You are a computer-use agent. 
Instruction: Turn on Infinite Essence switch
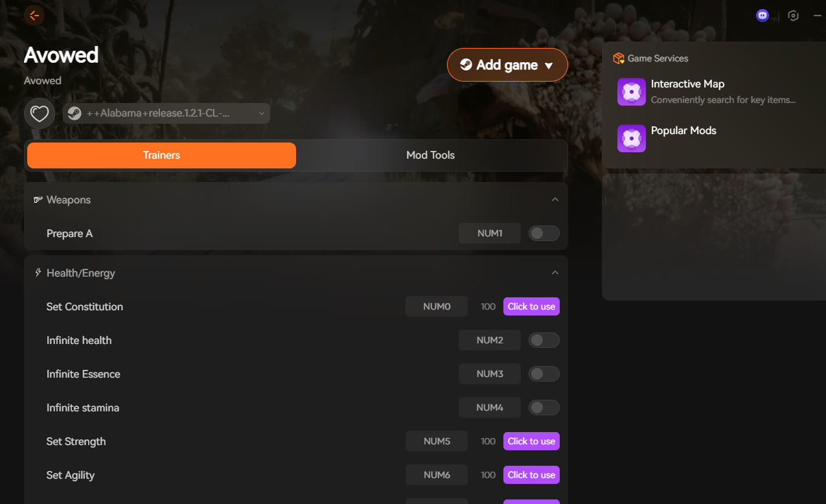pyautogui.click(x=544, y=374)
